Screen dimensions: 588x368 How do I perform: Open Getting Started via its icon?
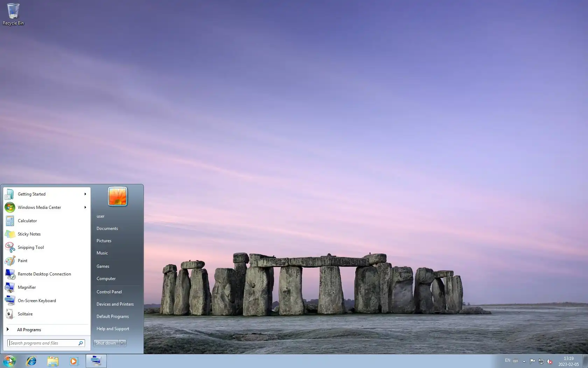pyautogui.click(x=10, y=194)
